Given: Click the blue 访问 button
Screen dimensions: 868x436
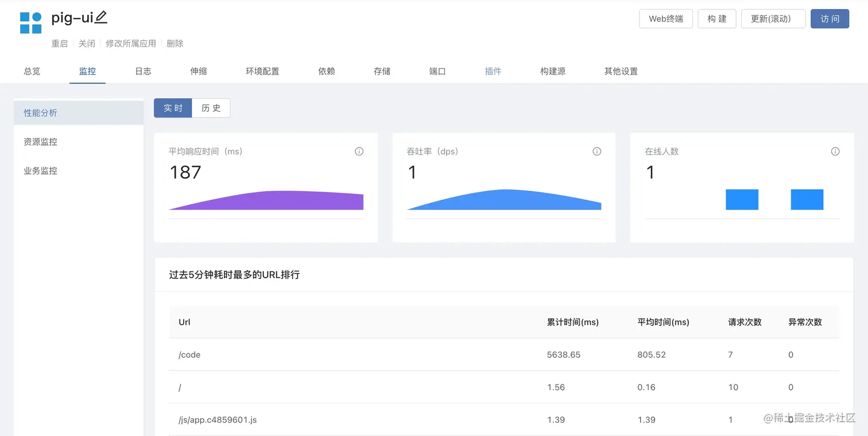Looking at the screenshot, I should pyautogui.click(x=830, y=18).
